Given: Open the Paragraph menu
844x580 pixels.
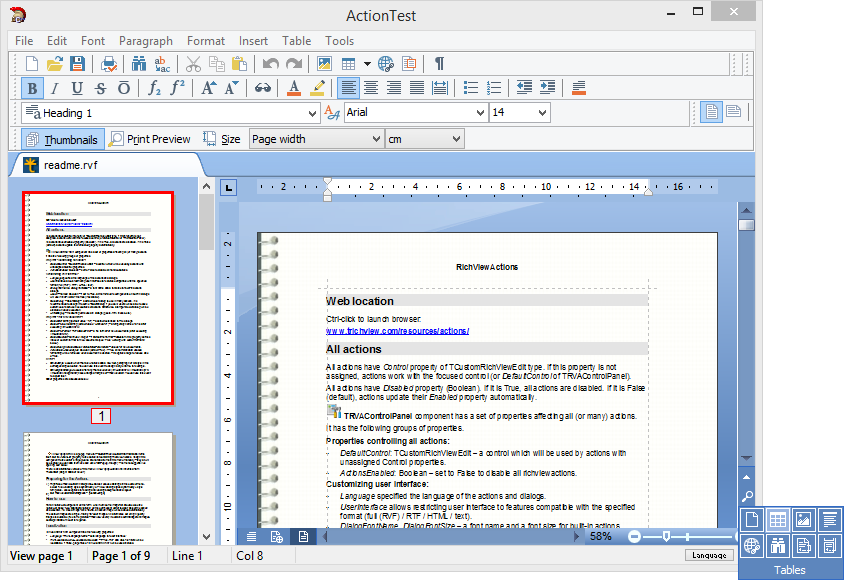Looking at the screenshot, I should pos(145,41).
